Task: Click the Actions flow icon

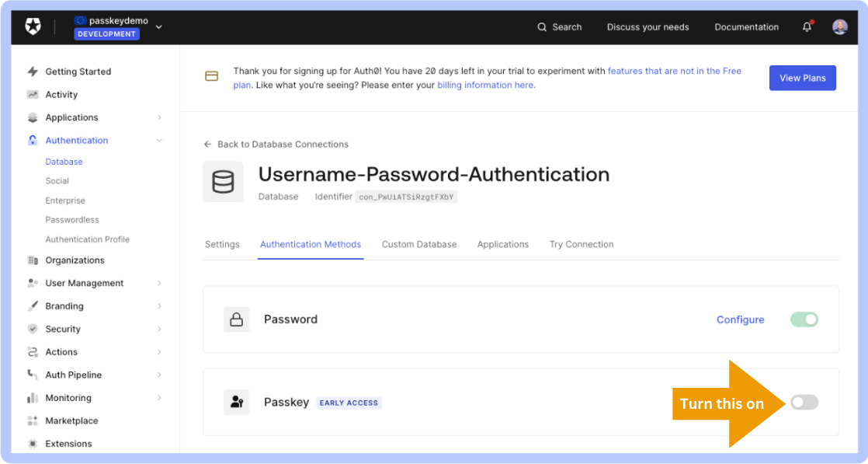Action: tap(33, 352)
